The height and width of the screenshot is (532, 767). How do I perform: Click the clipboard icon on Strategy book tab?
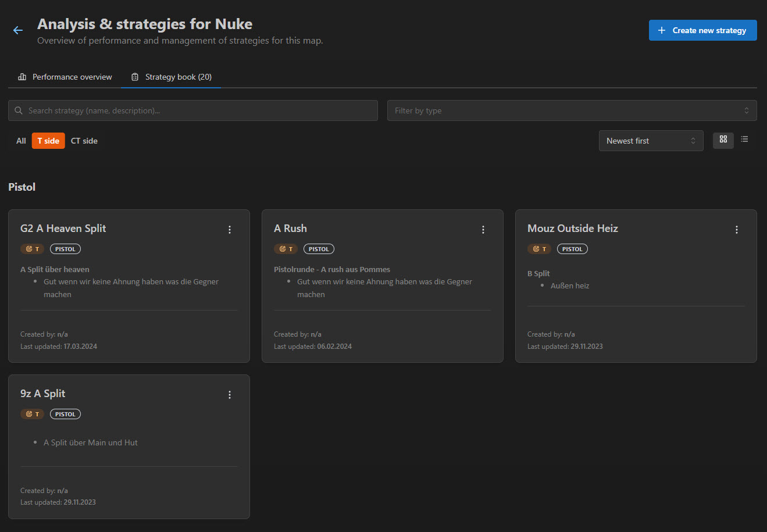(134, 76)
